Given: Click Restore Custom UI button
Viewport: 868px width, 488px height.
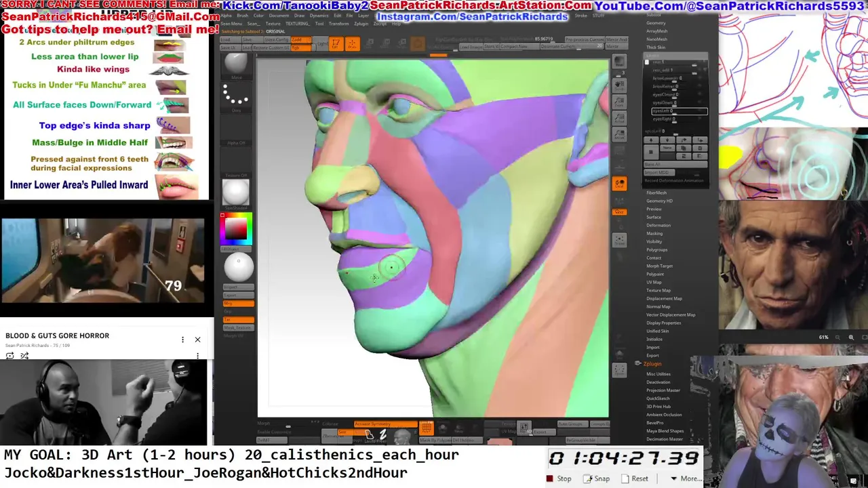Looking at the screenshot, I should 271,47.
